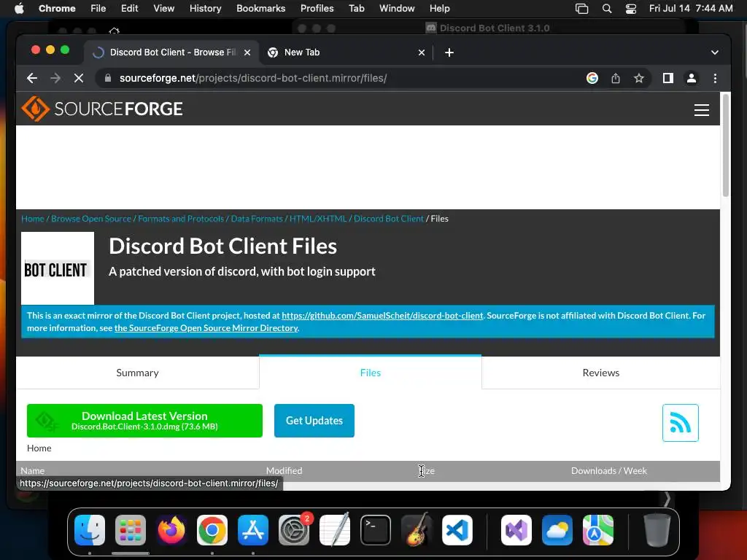Viewport: 747px width, 560px height.
Task: Open the Profiles menu
Action: (317, 9)
